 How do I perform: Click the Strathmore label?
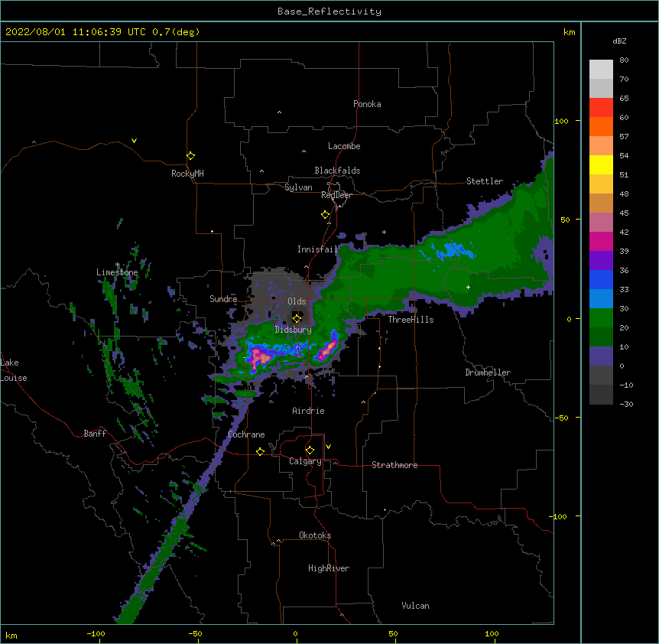tap(394, 465)
